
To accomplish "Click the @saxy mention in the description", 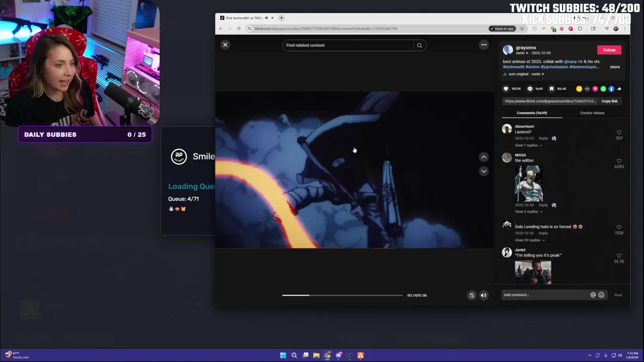I will 573,62.
